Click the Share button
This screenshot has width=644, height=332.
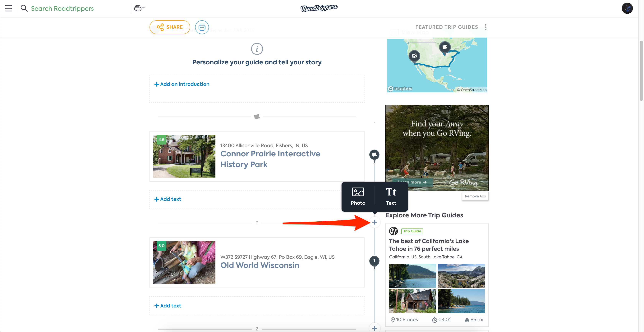point(170,27)
